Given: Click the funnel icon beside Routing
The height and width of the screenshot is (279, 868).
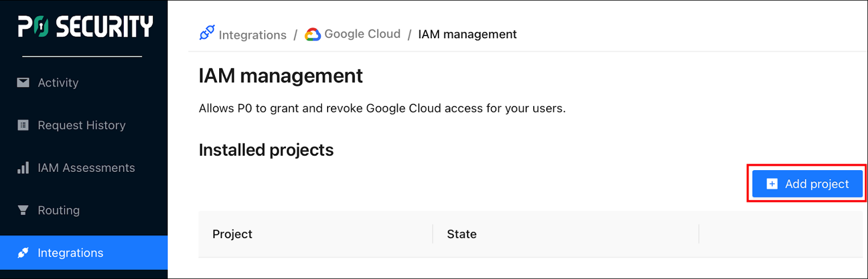Looking at the screenshot, I should tap(23, 210).
